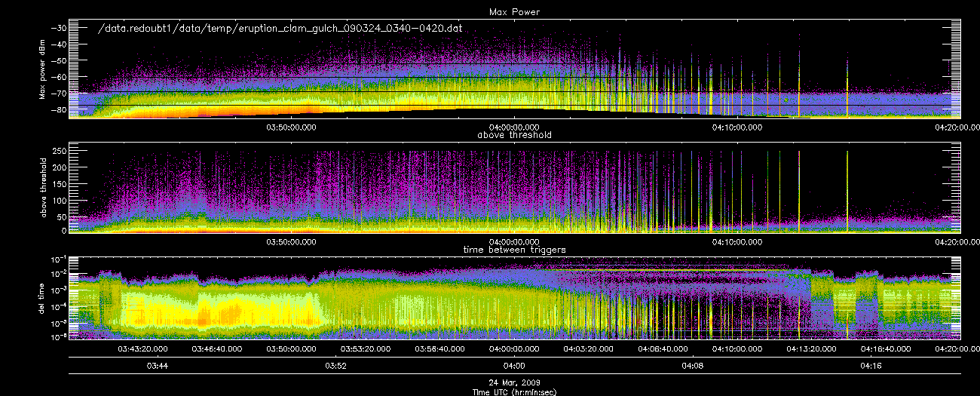The width and height of the screenshot is (980, 396).
Task: Click the '24 Mar, 2009' date label
Action: coord(516,383)
